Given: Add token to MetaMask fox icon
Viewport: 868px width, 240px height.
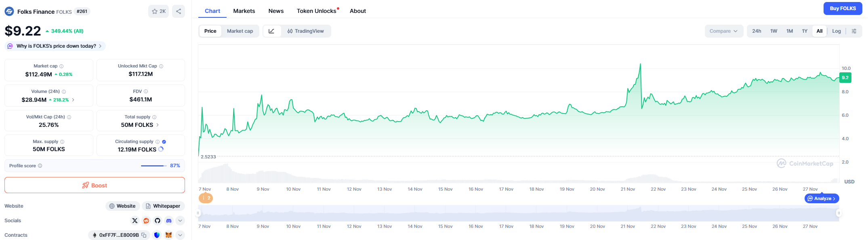Looking at the screenshot, I should tap(169, 235).
